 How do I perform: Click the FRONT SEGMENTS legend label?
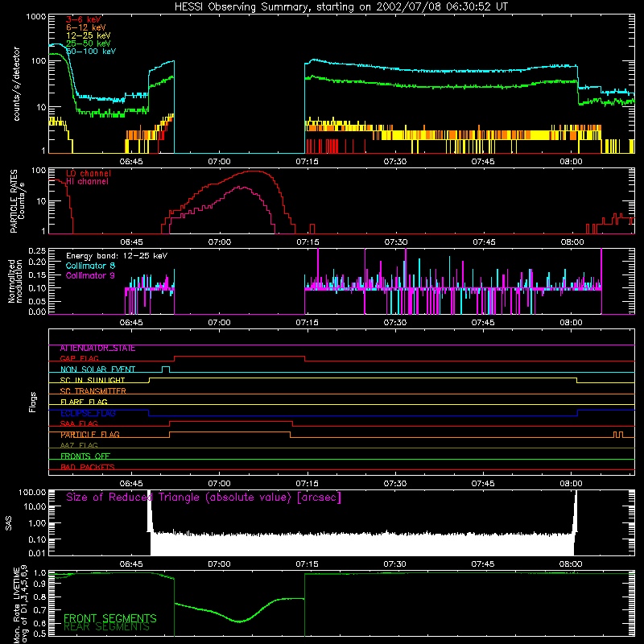(110, 618)
